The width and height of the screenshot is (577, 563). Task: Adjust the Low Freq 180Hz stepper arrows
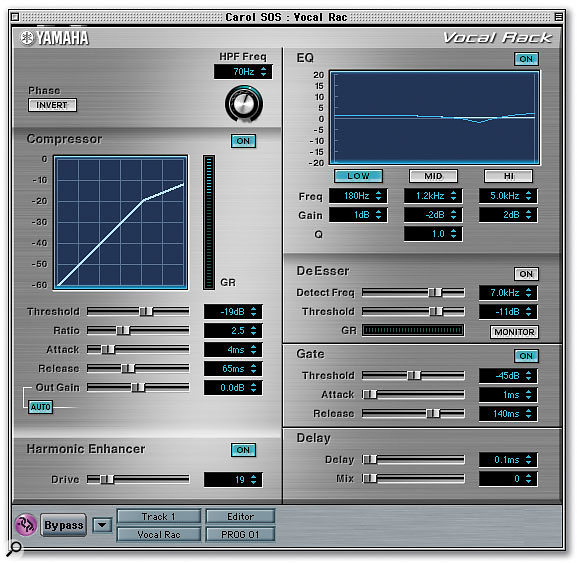coord(378,196)
